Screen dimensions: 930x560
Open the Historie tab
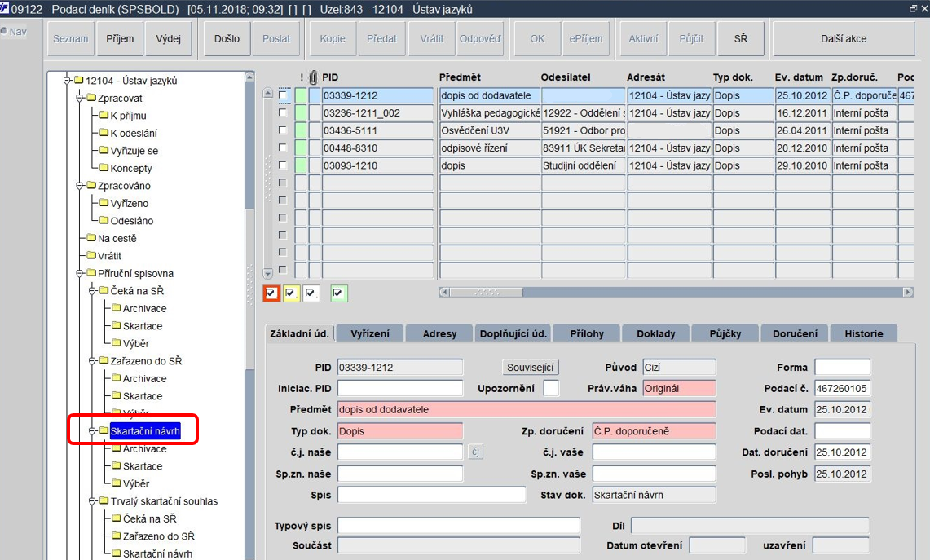coord(864,333)
